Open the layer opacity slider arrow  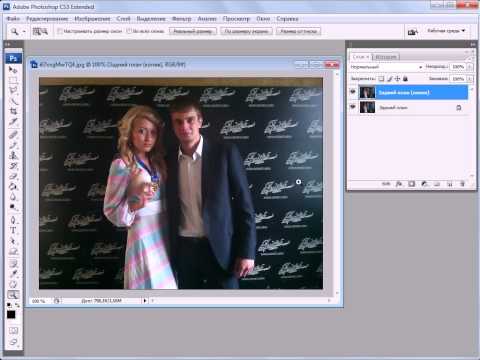(x=469, y=67)
